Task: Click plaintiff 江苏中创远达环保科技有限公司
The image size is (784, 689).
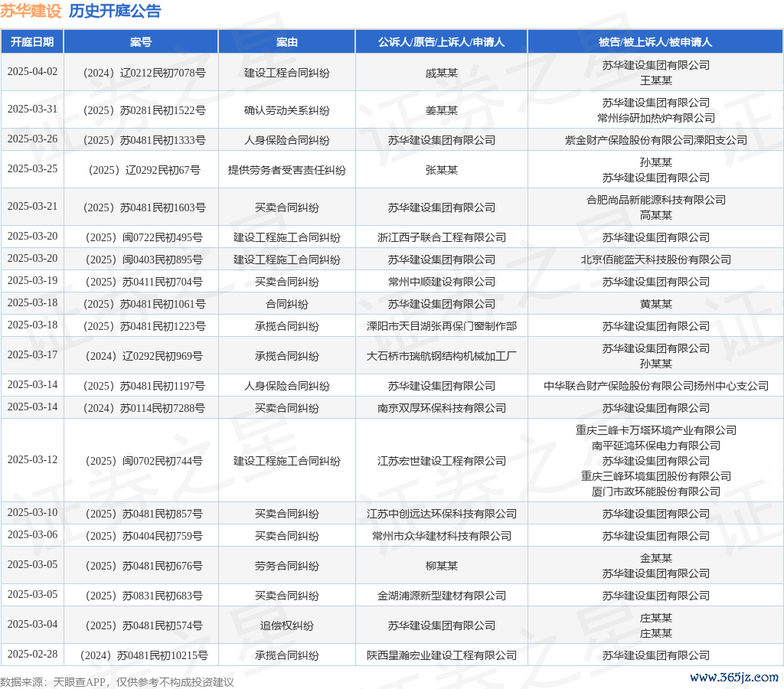Action: pos(442,514)
